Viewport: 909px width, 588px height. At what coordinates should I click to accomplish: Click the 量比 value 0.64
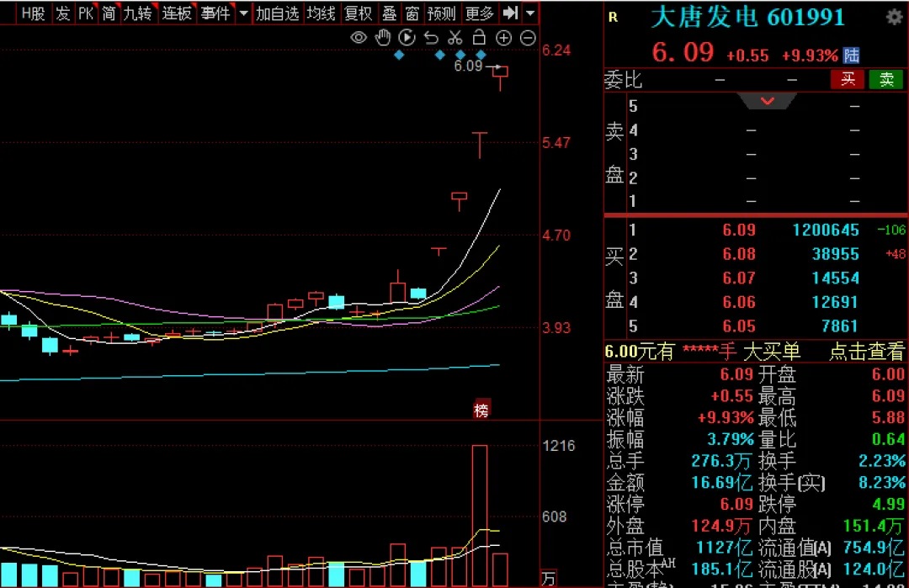click(888, 439)
